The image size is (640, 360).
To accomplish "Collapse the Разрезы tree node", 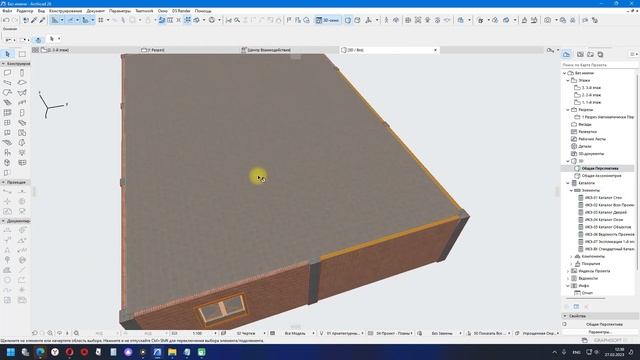I will click(568, 110).
